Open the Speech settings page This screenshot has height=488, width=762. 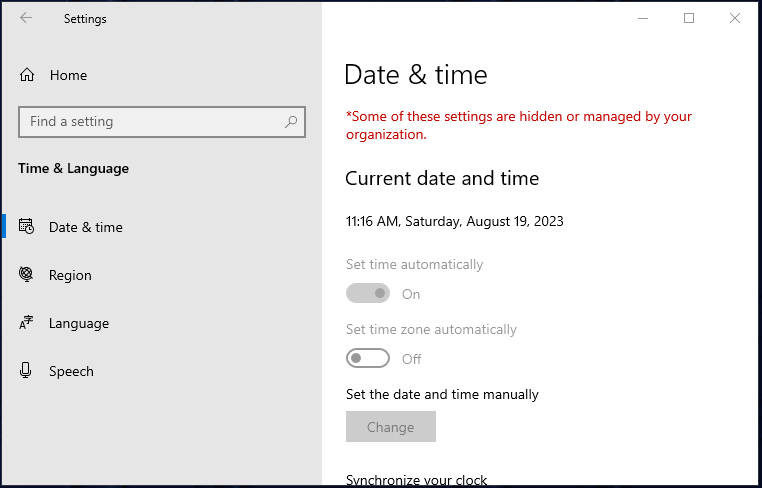(x=161, y=371)
